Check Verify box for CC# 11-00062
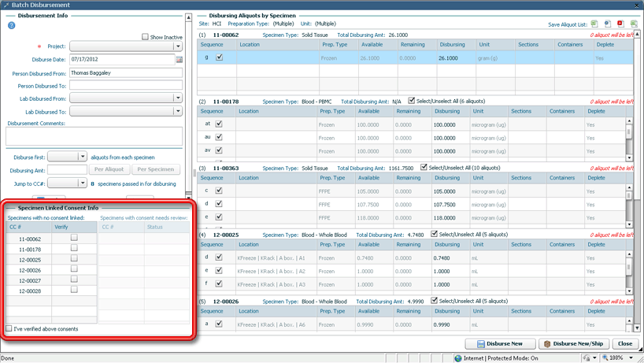This screenshot has height=363, width=644. [74, 237]
